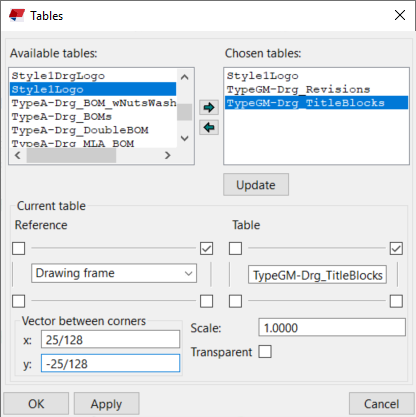Uncheck Table top-right corner checkbox
This screenshot has width=416, height=417.
396,248
